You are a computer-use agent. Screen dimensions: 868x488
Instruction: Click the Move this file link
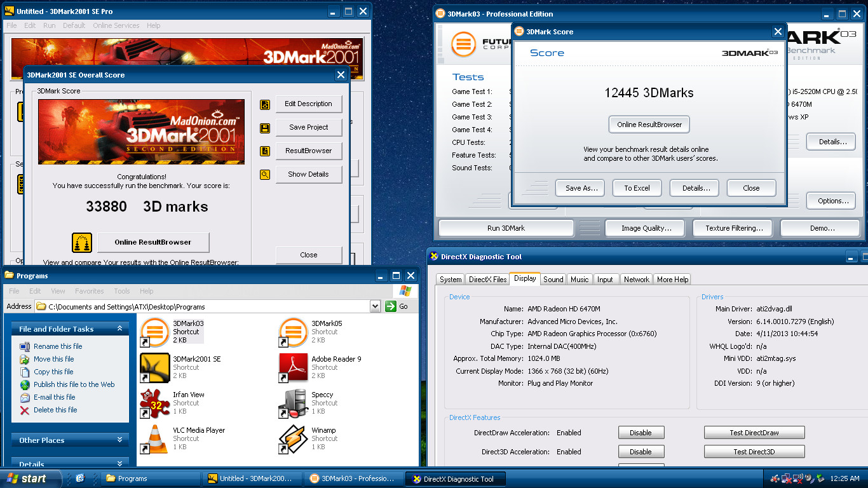(54, 359)
